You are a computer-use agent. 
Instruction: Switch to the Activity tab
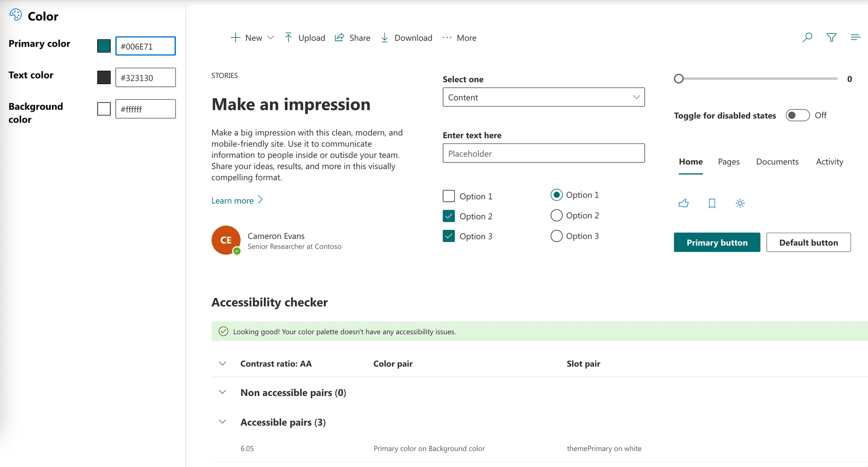830,162
